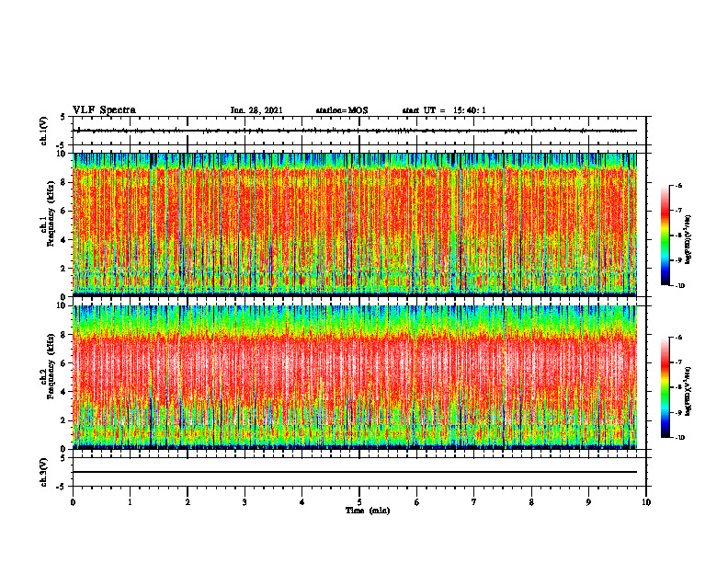Click the "station=MOS" header label

(342, 110)
